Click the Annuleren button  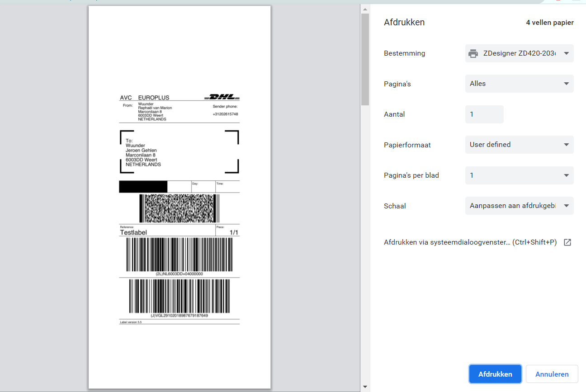point(552,373)
